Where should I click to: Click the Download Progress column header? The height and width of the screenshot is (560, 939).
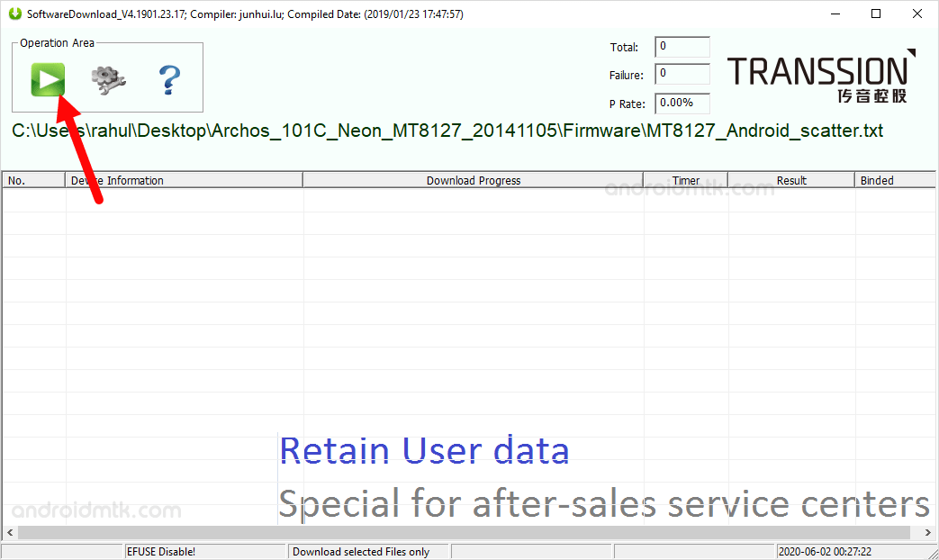tap(473, 179)
